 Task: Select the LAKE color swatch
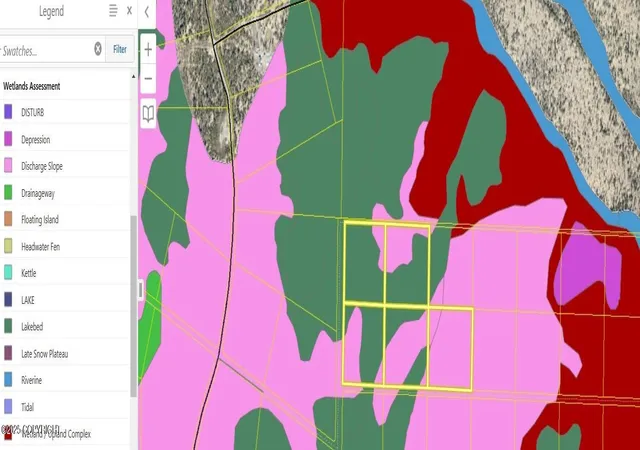click(8, 299)
